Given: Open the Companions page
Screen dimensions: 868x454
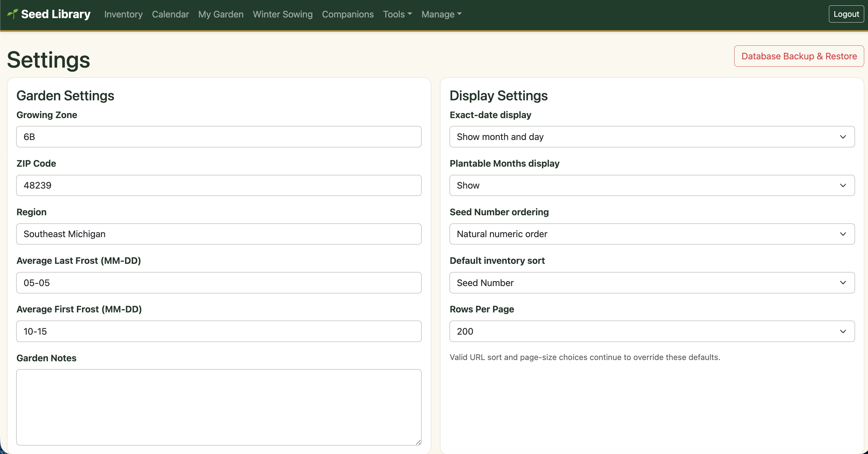Looking at the screenshot, I should tap(348, 14).
